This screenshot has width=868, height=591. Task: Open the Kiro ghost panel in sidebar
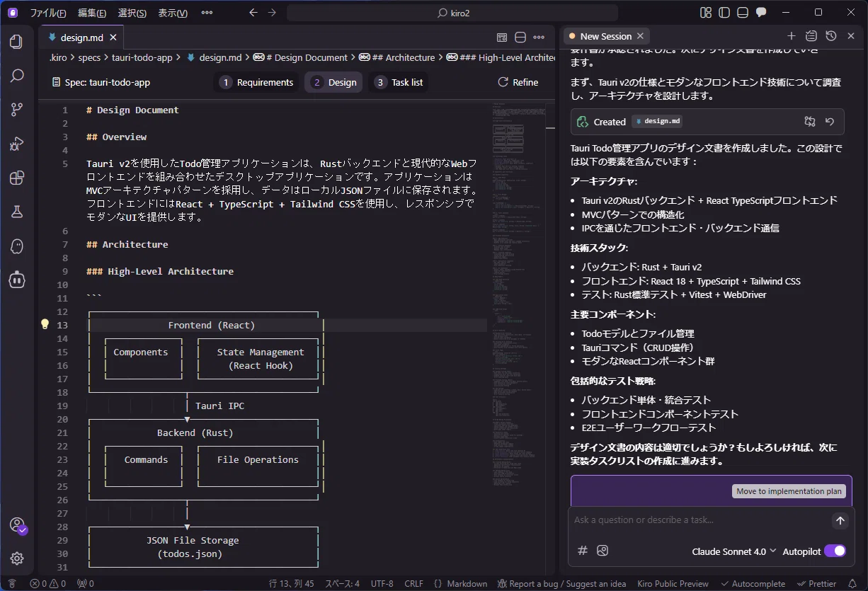[16, 246]
